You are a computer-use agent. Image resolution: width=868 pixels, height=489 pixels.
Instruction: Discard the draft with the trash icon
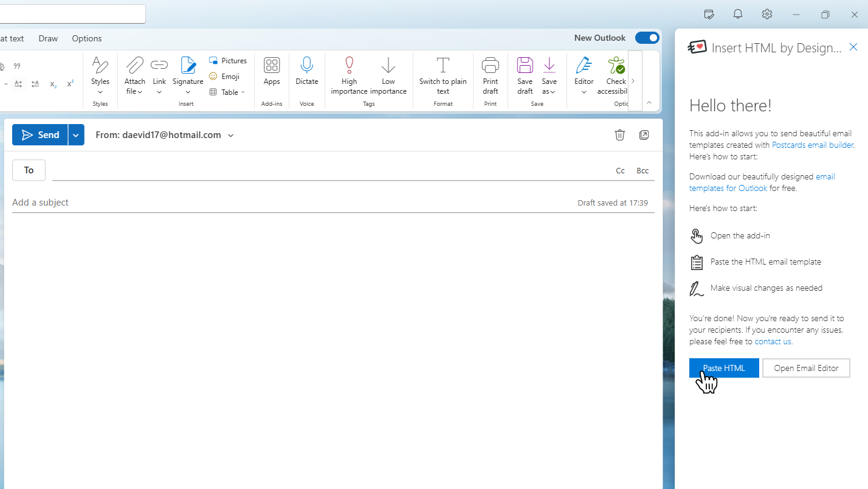pos(619,135)
